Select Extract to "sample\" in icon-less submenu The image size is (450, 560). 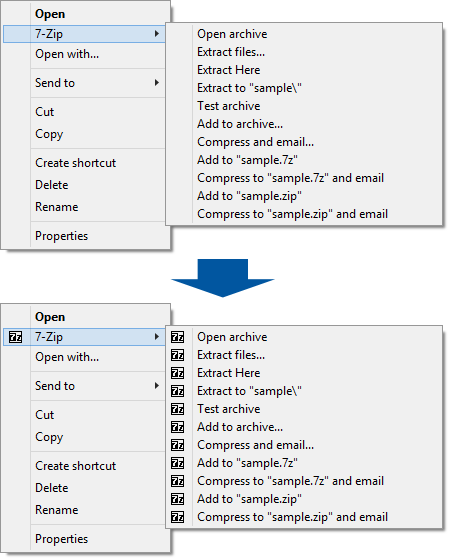click(x=249, y=88)
